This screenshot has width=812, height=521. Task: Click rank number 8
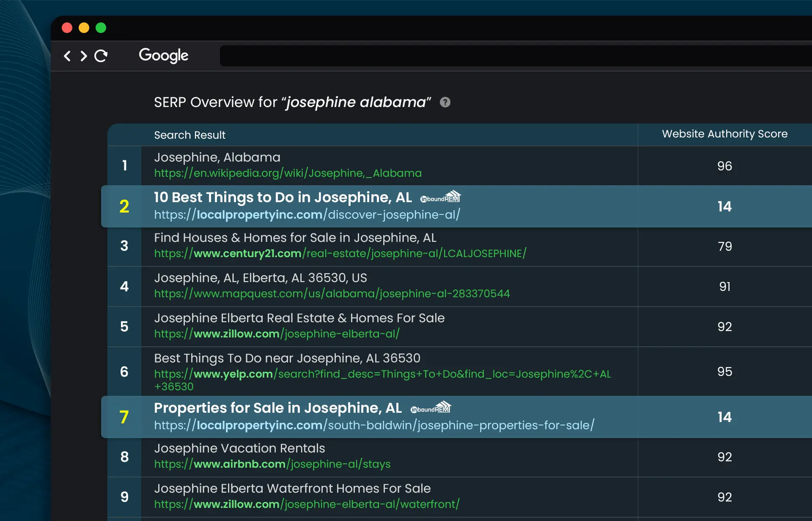pyautogui.click(x=124, y=457)
